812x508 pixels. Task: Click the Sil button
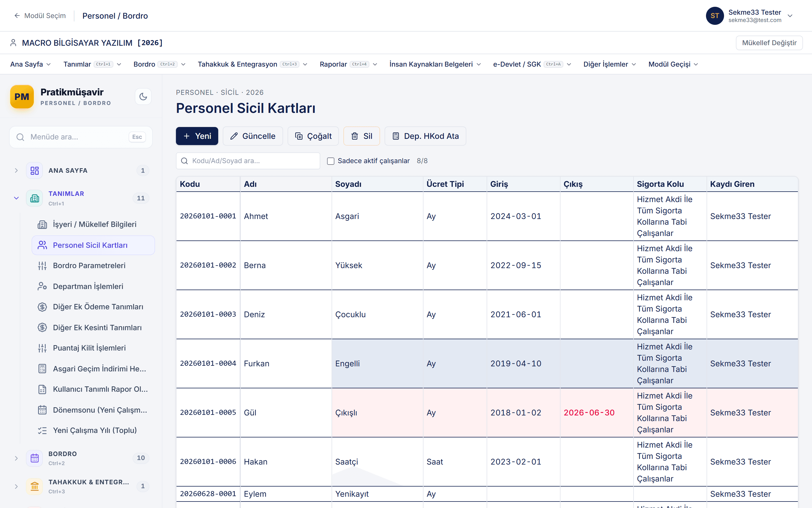361,136
